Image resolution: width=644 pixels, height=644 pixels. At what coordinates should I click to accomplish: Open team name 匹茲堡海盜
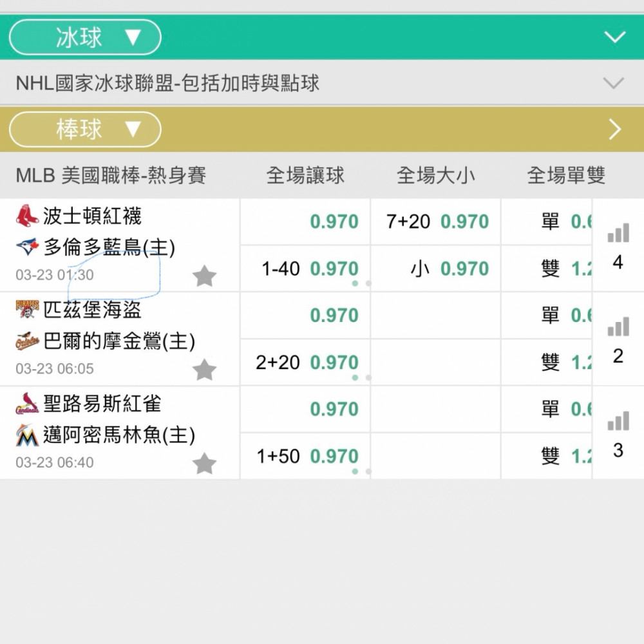click(x=92, y=310)
